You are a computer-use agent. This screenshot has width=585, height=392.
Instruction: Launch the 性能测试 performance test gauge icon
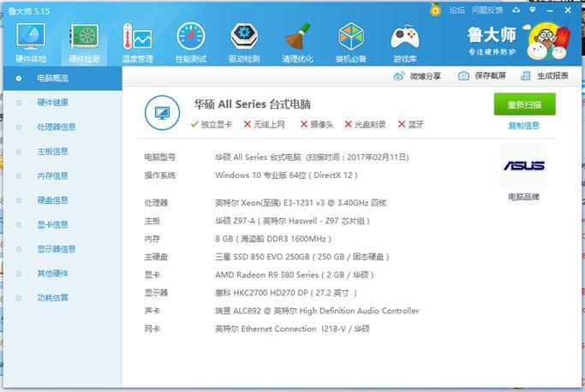(x=190, y=38)
